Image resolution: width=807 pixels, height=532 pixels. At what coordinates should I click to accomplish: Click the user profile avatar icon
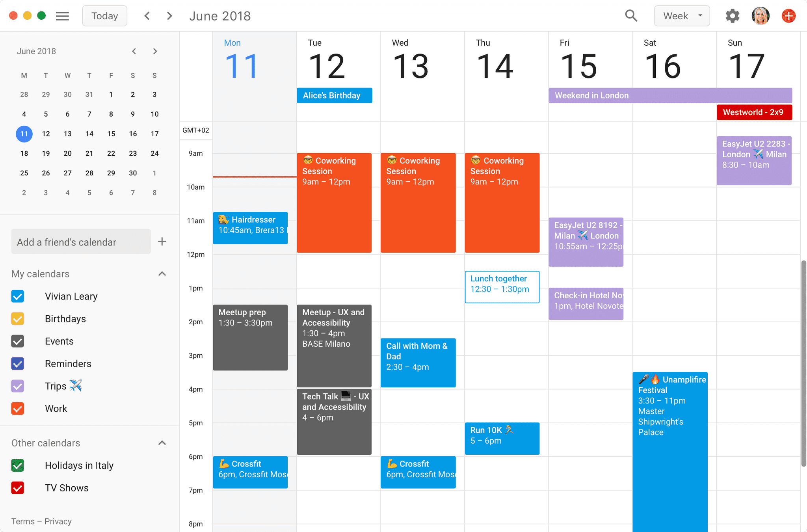[761, 16]
